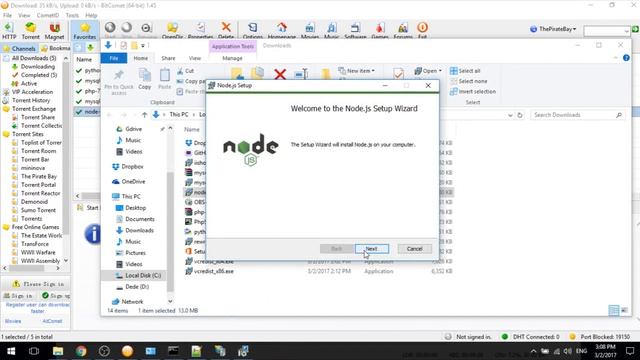Viewport: 640px width, 360px height.
Task: Open OneDrive in Explorer navigation pane
Action: (x=128, y=181)
